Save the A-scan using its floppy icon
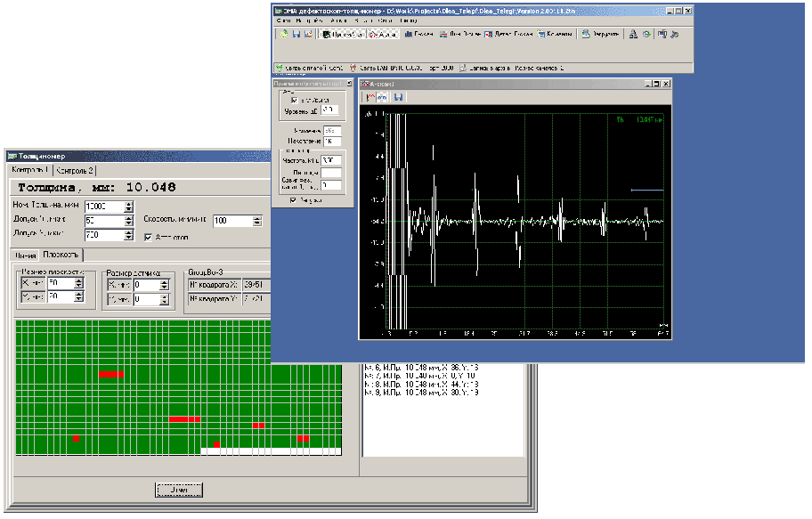The height and width of the screenshot is (519, 812). point(398,97)
